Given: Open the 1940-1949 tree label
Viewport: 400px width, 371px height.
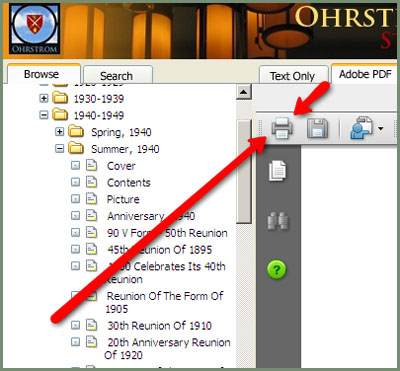Looking at the screenshot, I should 99,115.
